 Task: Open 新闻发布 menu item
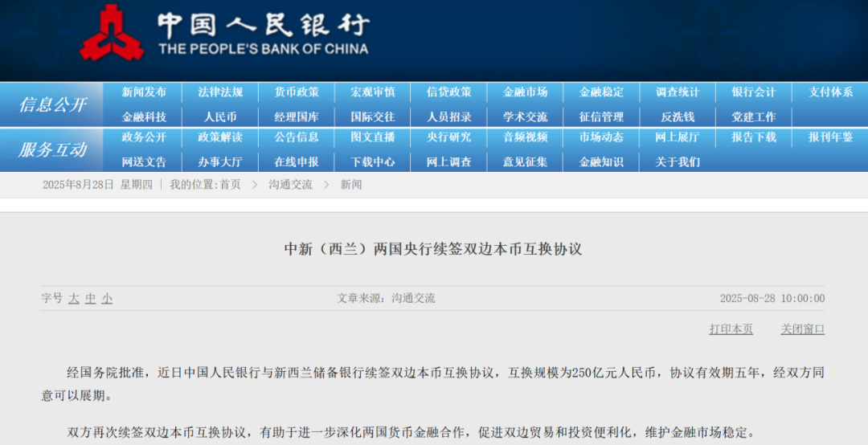pyautogui.click(x=144, y=92)
